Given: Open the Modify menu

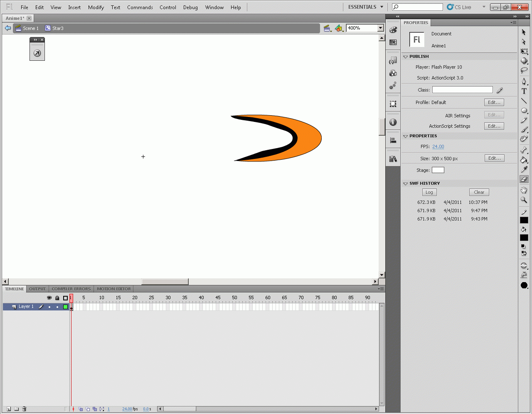Looking at the screenshot, I should pyautogui.click(x=96, y=7).
